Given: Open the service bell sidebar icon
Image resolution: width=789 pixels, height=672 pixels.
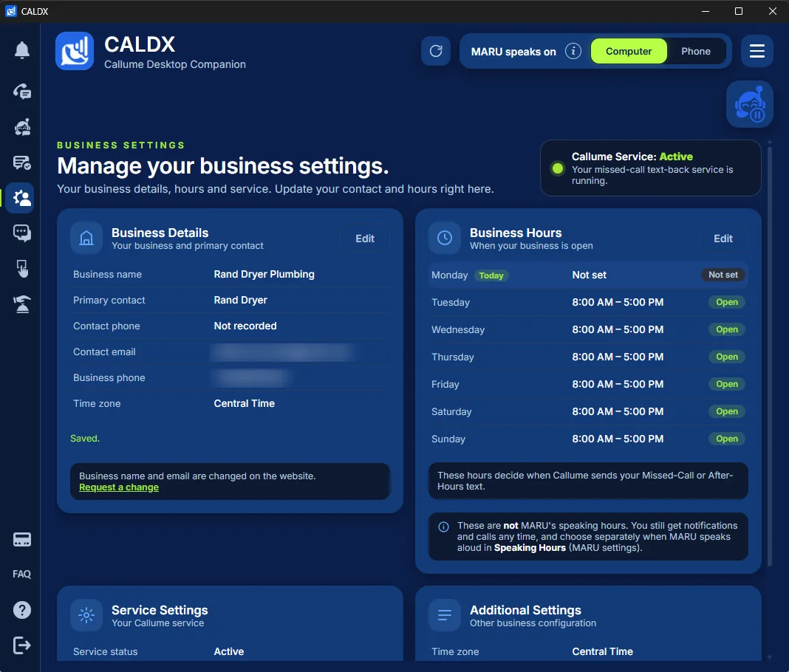Looking at the screenshot, I should pos(21,304).
